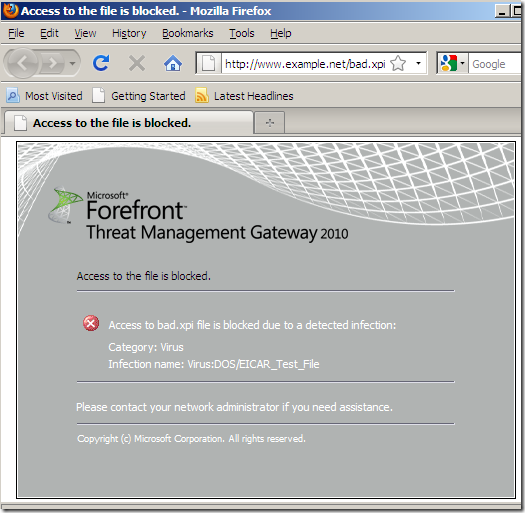Open the Bookmarks menu
The width and height of the screenshot is (525, 513).
click(x=188, y=33)
